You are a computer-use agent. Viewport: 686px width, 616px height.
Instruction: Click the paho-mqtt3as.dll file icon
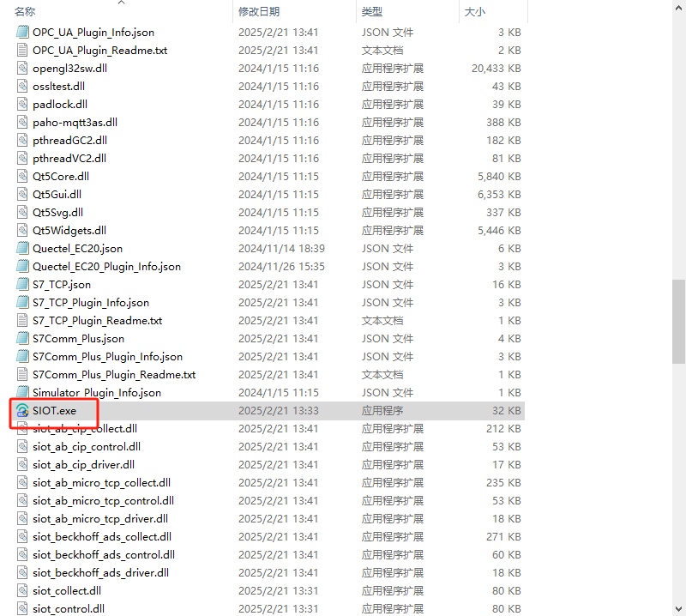click(x=22, y=122)
